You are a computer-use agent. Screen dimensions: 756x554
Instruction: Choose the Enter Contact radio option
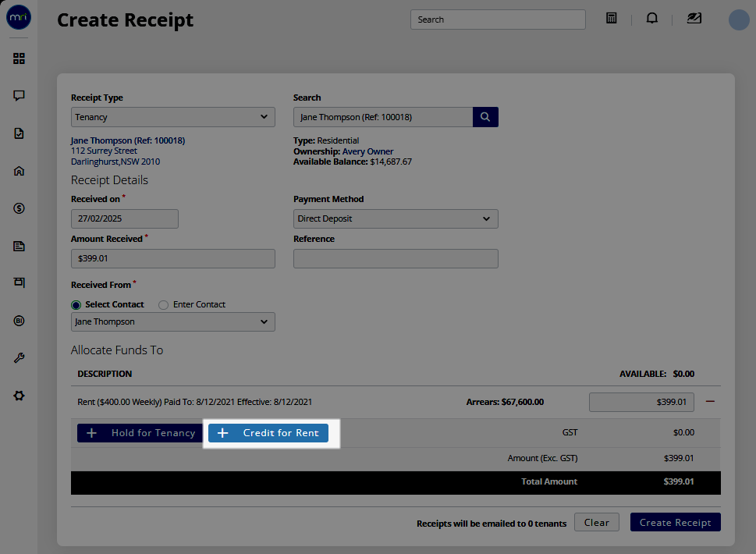pyautogui.click(x=163, y=304)
